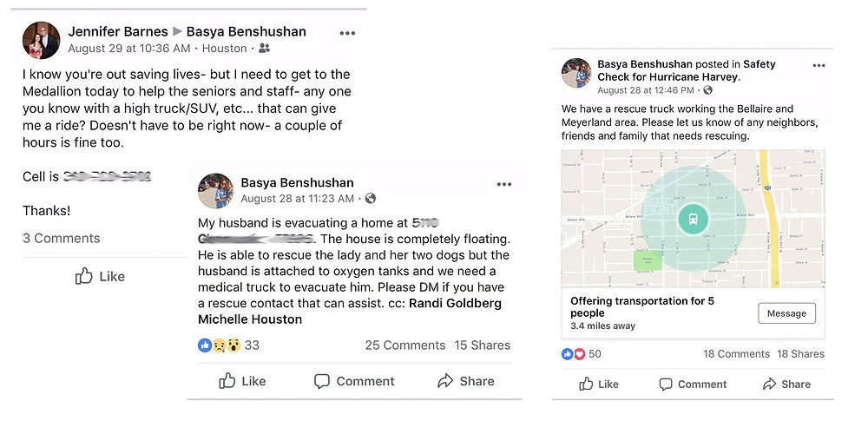Viewport: 868px width, 434px height.
Task: Open Jennifer Barnes profile picture
Action: click(41, 40)
